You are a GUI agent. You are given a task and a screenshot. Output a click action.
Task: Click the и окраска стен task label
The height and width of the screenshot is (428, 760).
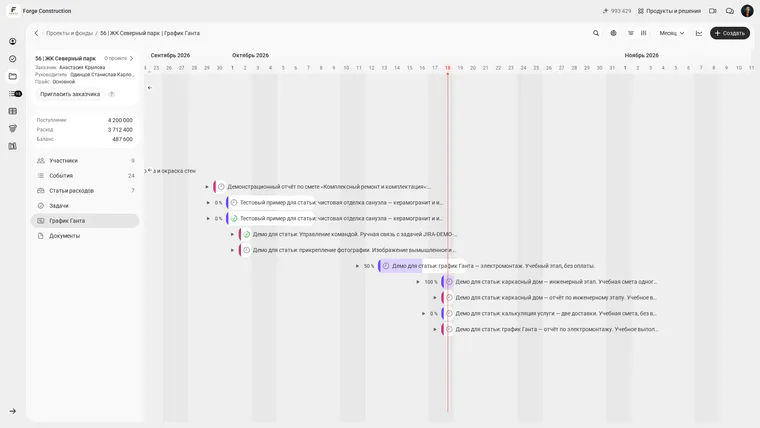point(172,171)
